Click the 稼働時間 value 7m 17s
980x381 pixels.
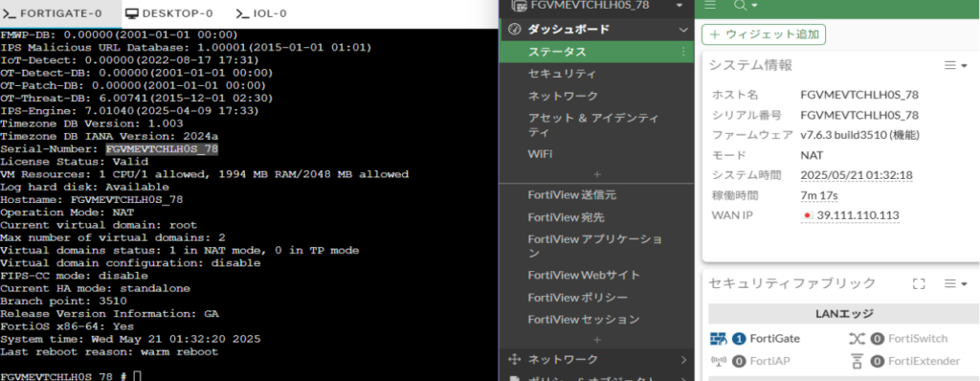pyautogui.click(x=819, y=196)
